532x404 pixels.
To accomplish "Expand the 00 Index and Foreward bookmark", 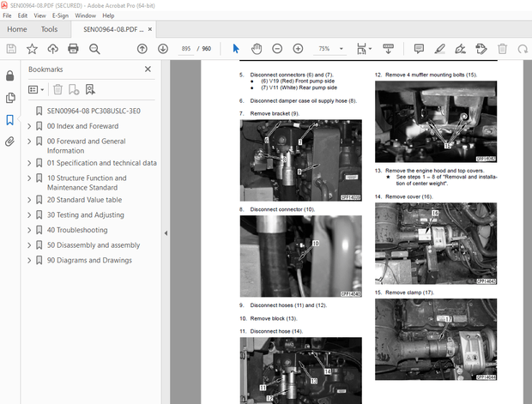I will [29, 126].
